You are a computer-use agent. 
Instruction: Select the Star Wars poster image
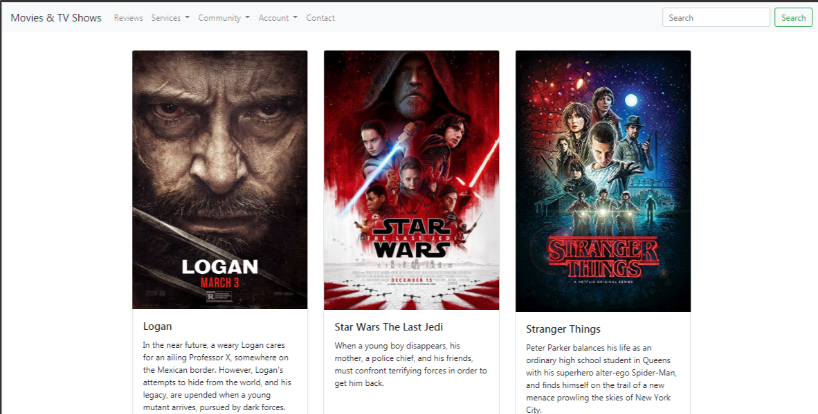(412, 180)
